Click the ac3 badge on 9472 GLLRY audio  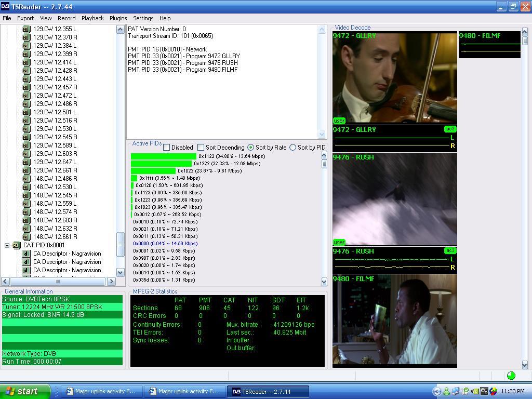pyautogui.click(x=450, y=129)
